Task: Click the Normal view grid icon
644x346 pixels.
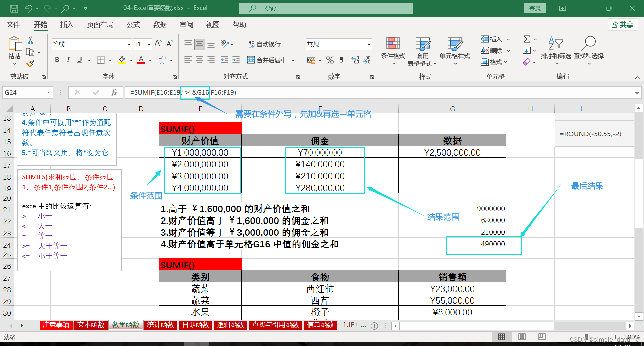Action: [x=502, y=337]
